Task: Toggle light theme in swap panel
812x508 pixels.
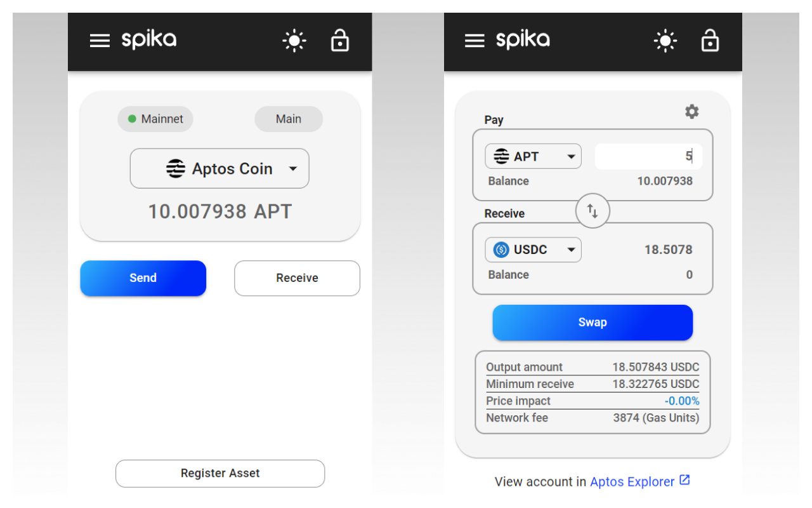Action: tap(665, 41)
